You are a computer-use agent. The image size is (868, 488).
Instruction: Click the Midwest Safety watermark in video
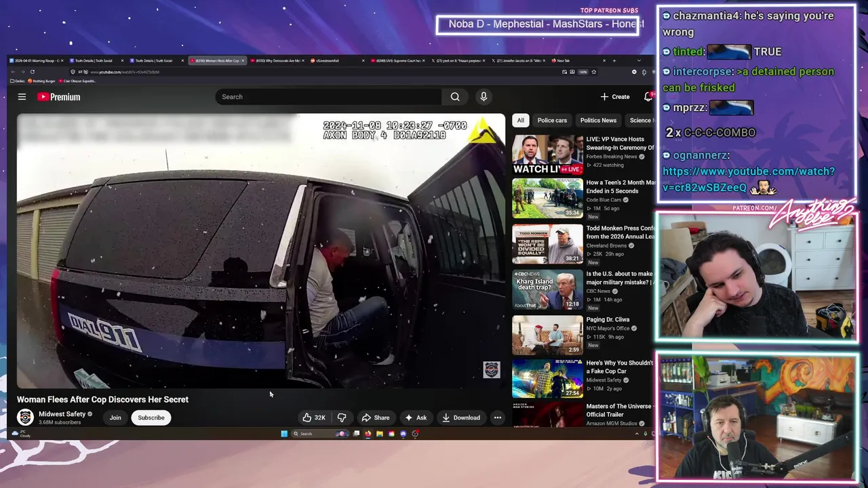tap(491, 369)
